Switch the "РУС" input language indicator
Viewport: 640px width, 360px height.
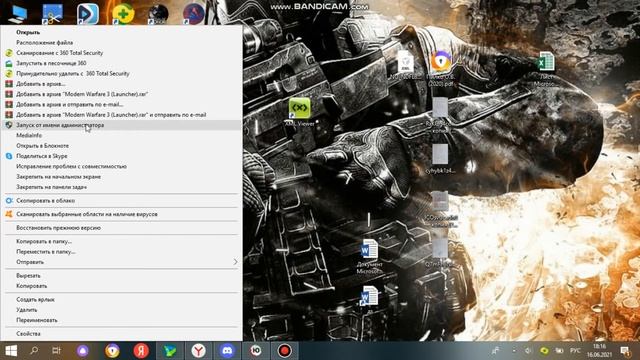(575, 351)
